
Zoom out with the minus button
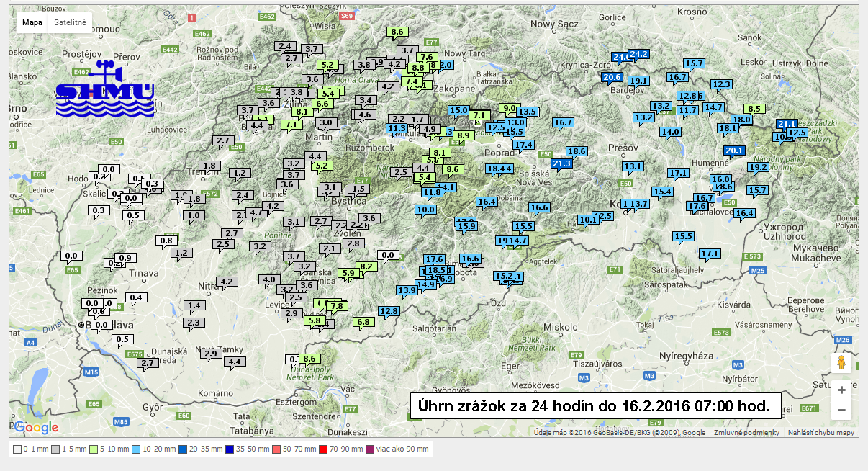[x=841, y=411]
